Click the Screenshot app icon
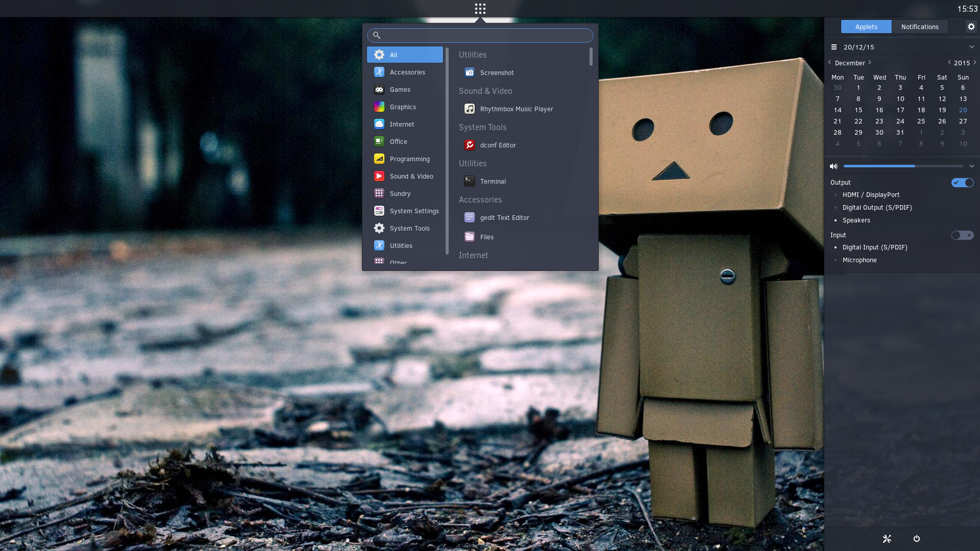980x551 pixels. pyautogui.click(x=470, y=73)
